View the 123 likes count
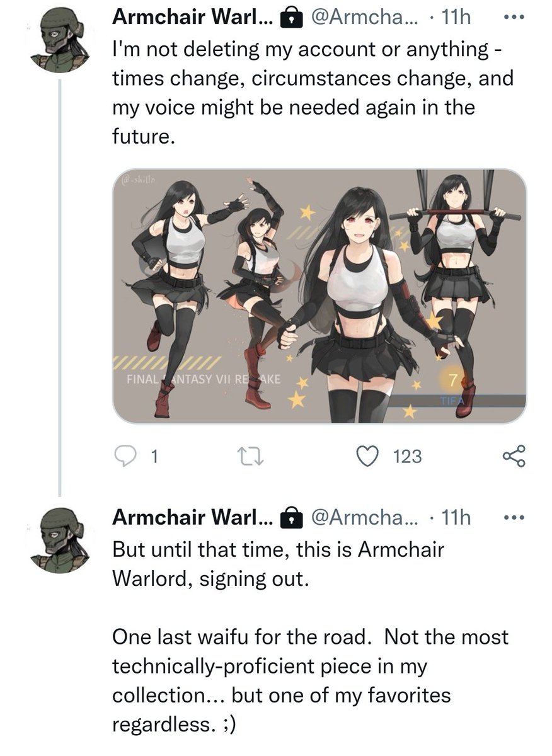Image resolution: width=552 pixels, height=756 pixels. (407, 456)
